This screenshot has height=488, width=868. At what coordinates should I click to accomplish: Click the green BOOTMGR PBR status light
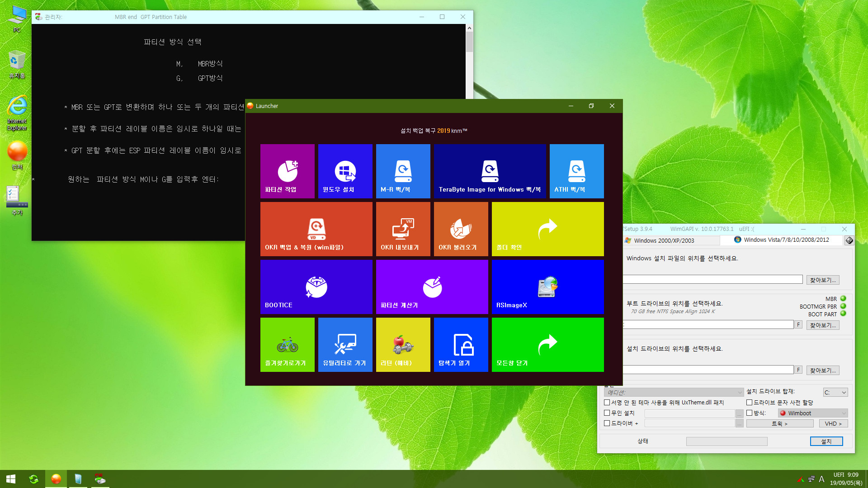click(x=843, y=306)
